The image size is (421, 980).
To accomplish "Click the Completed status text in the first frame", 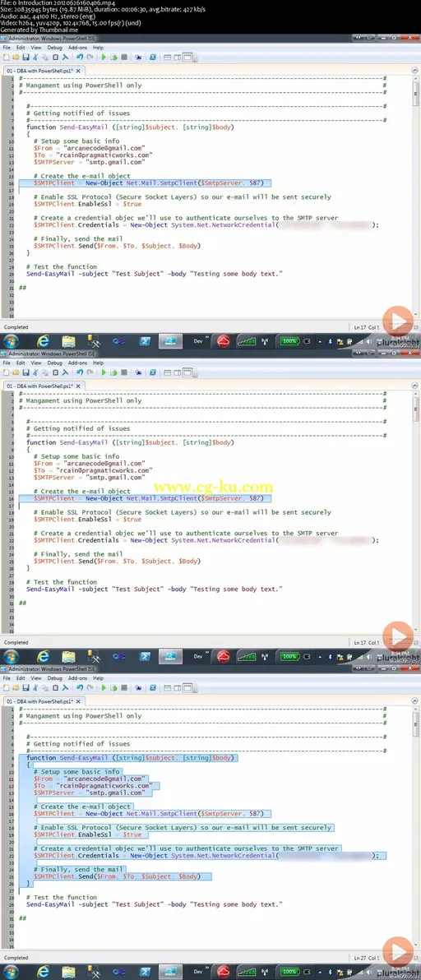I will (x=16, y=327).
